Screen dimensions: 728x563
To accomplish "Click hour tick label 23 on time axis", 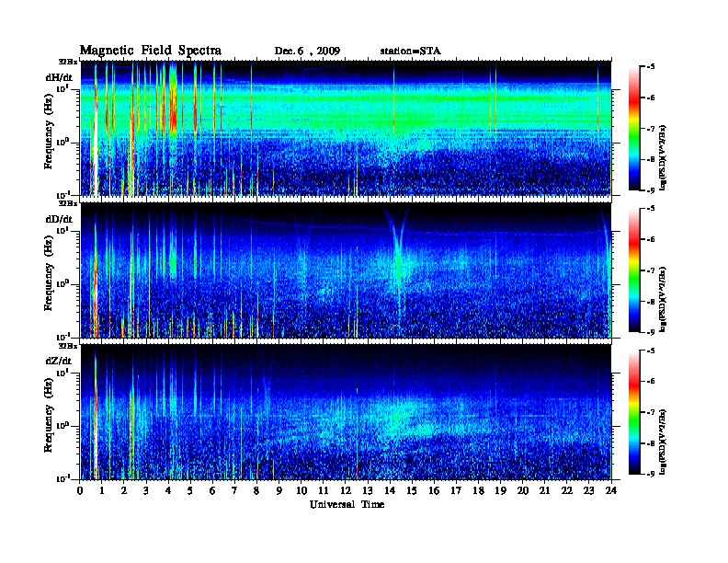I will click(589, 491).
